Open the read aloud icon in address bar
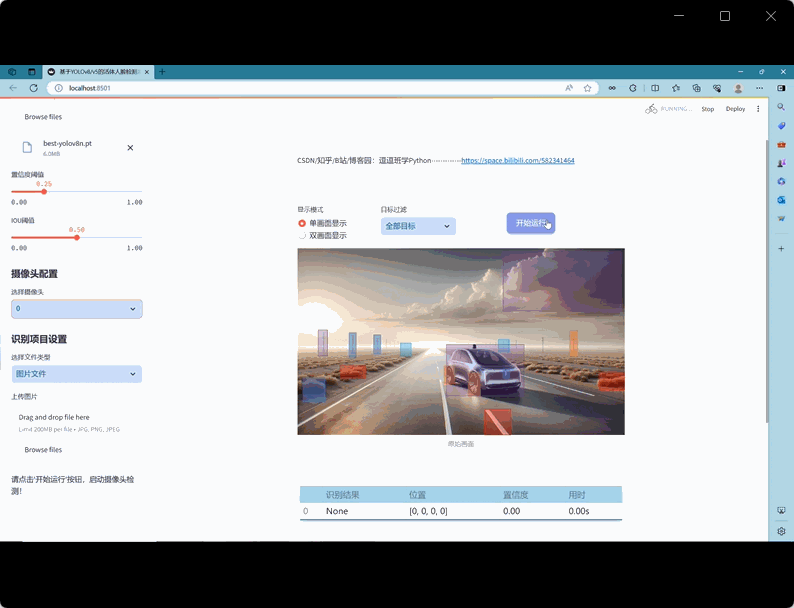Image resolution: width=794 pixels, height=608 pixels. click(569, 88)
